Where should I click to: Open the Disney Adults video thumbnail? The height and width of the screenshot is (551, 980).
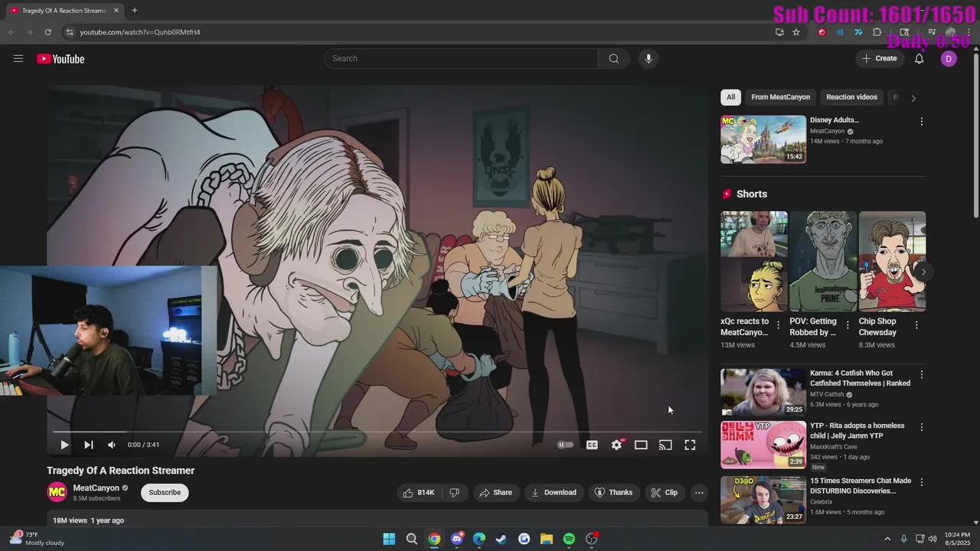click(763, 139)
